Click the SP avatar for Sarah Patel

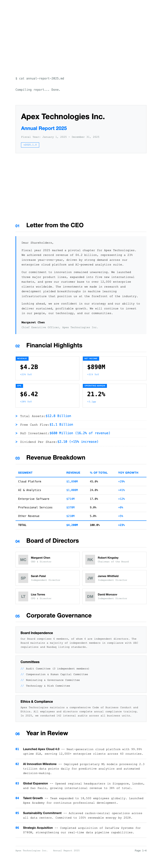pos(23,578)
